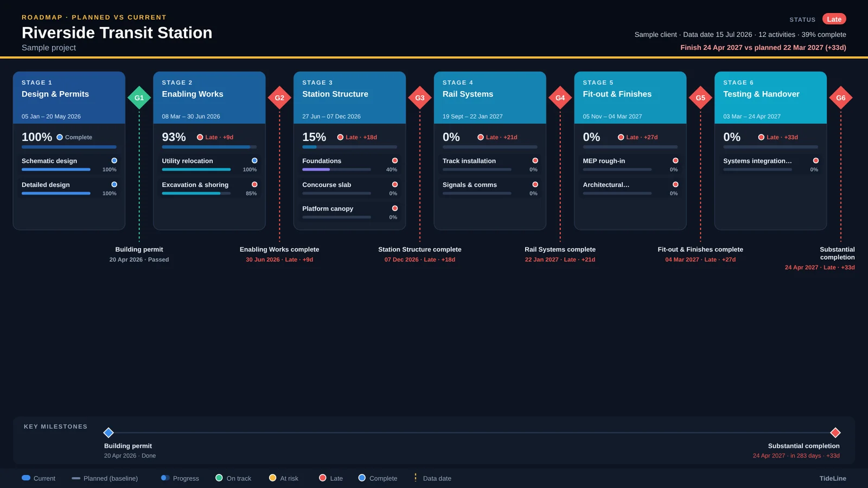Click the Current legend swatch
The height and width of the screenshot is (488, 868).
pos(26,478)
